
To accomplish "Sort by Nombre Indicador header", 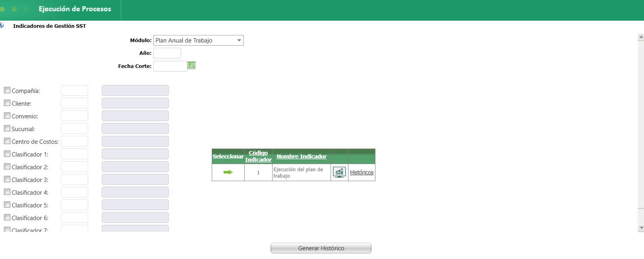I will 302,157.
